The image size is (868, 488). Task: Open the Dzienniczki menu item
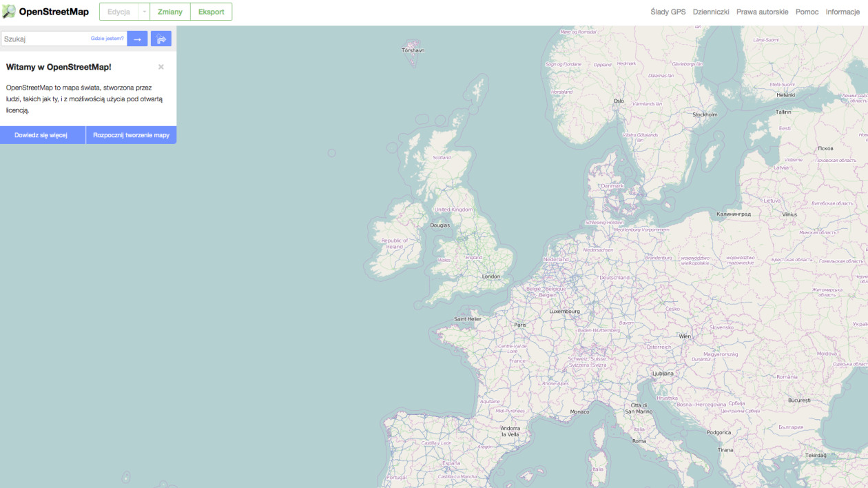click(x=711, y=12)
